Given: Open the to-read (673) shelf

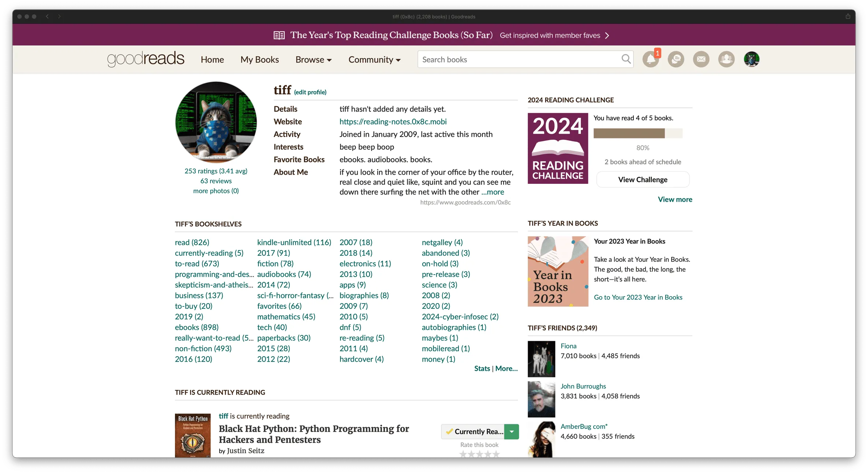Looking at the screenshot, I should click(197, 263).
